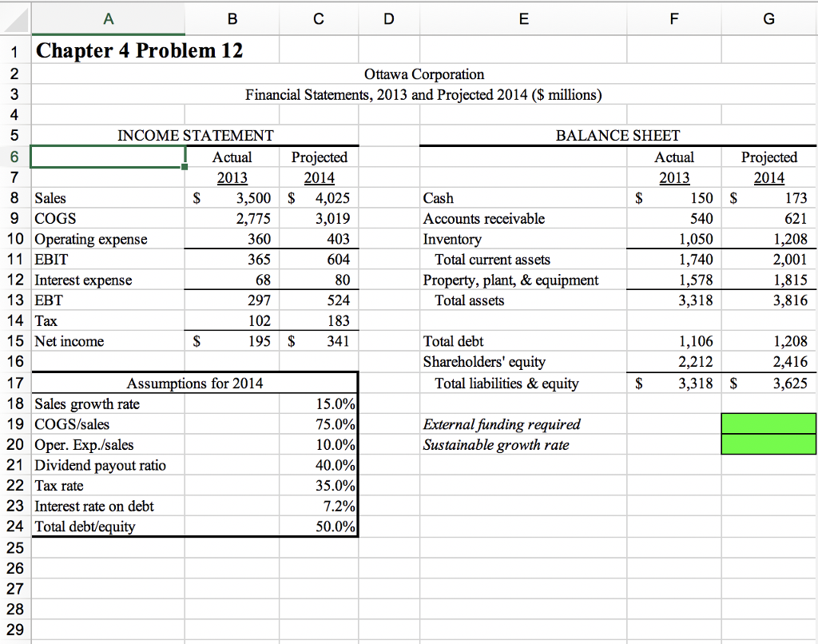Click the 'Sustainable growth rate' label

(x=495, y=444)
